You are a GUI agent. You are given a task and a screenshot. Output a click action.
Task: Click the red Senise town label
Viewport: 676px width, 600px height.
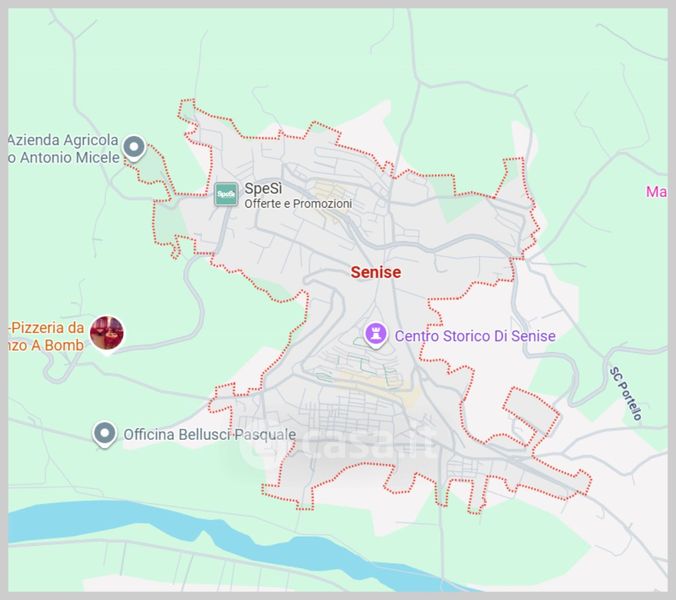click(375, 272)
